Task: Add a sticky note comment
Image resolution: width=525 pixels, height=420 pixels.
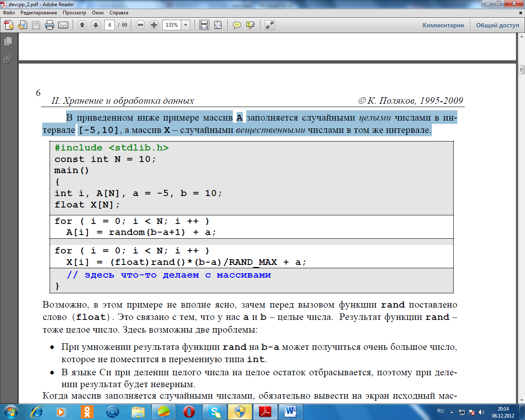Action: point(237,25)
